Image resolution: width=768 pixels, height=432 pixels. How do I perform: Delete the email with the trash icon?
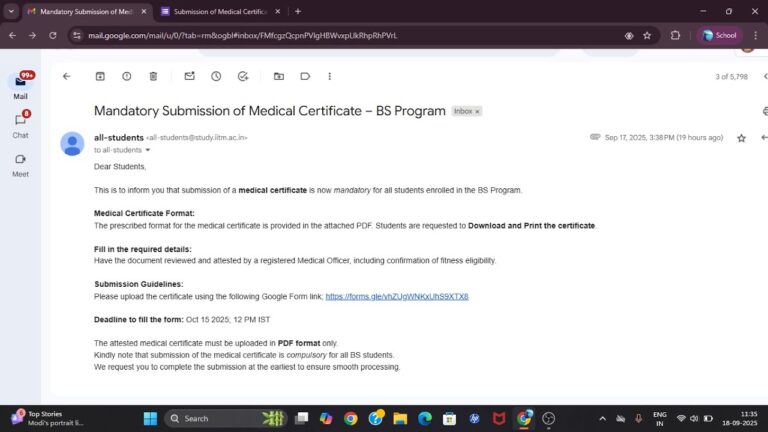click(153, 76)
